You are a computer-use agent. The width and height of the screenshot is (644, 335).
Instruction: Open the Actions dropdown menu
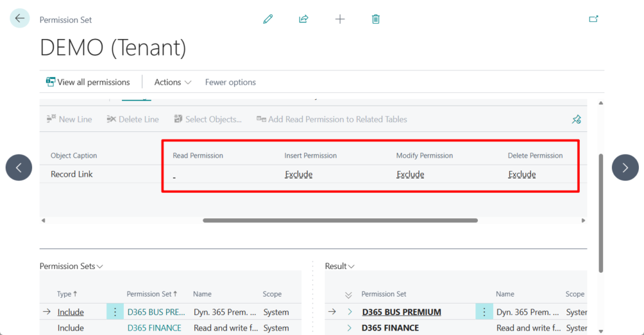click(172, 82)
